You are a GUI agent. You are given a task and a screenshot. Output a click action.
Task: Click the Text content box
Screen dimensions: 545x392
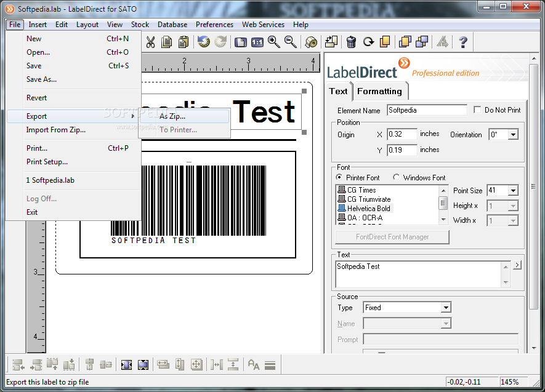pos(419,274)
